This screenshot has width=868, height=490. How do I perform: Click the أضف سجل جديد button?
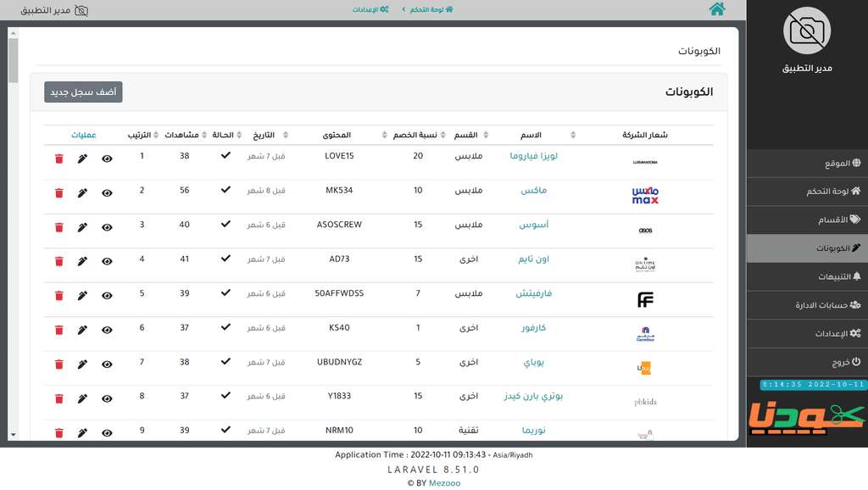pos(84,92)
